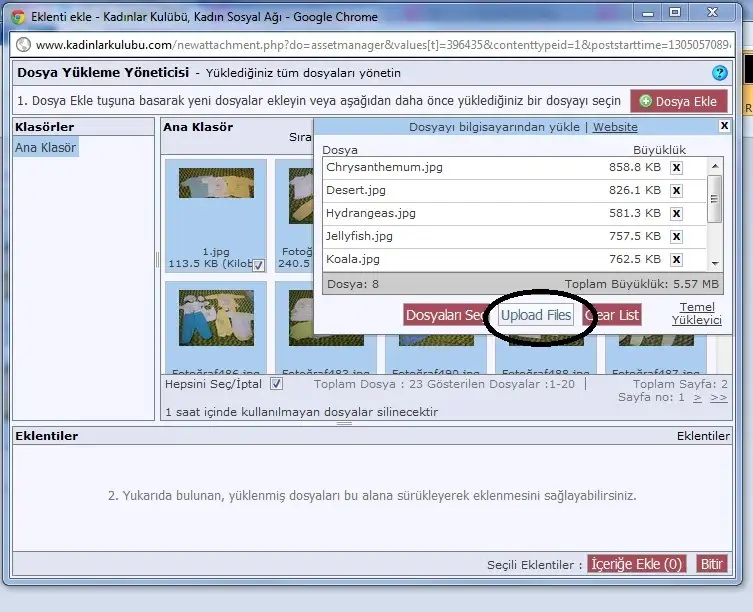Click the Chrome address bar URL
The height and width of the screenshot is (612, 753).
tap(383, 45)
